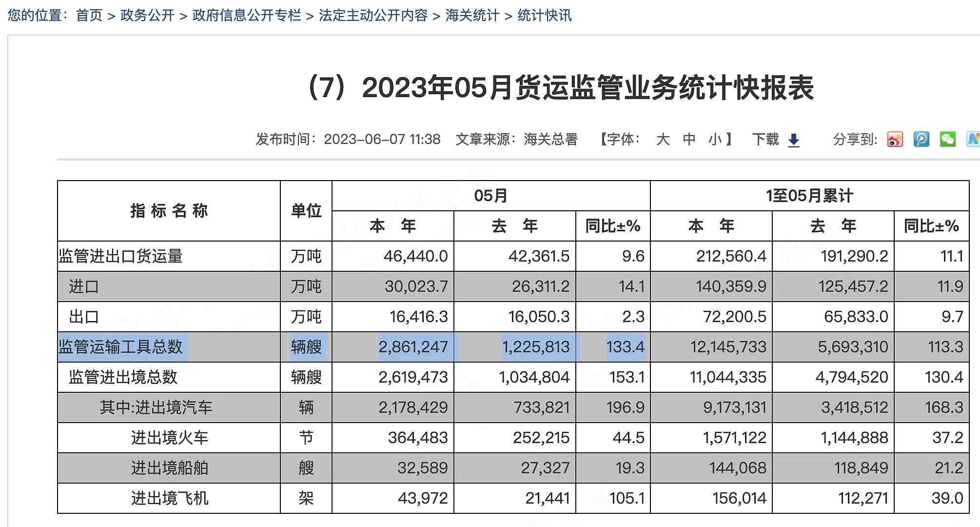Set font size to 小
The height and width of the screenshot is (527, 980).
(715, 140)
